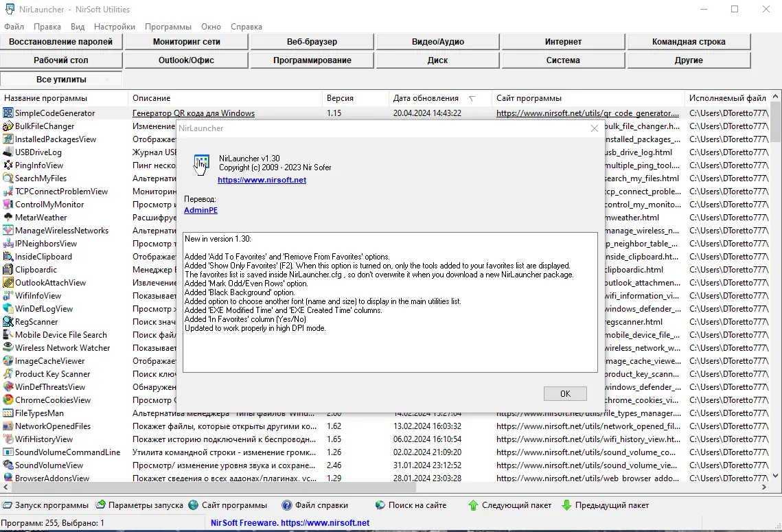This screenshot has width=782, height=532.
Task: Switch to the Командная строка category
Action: click(x=689, y=42)
